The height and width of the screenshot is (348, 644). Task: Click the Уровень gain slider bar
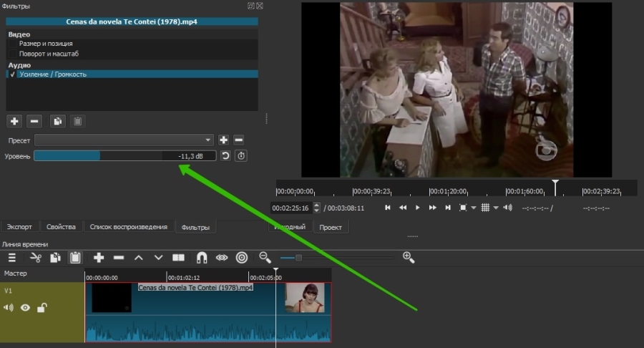click(x=125, y=155)
